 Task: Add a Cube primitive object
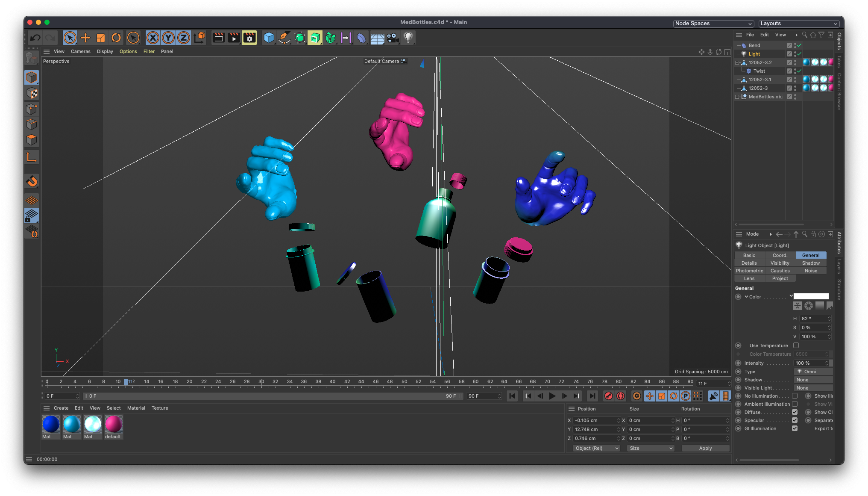pos(269,38)
